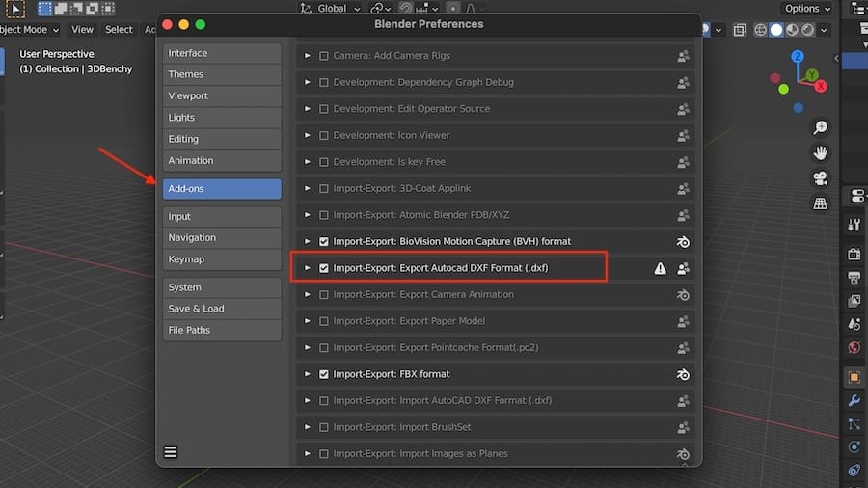This screenshot has width=868, height=488.
Task: Toggle camera view icon in viewport
Action: 821,178
